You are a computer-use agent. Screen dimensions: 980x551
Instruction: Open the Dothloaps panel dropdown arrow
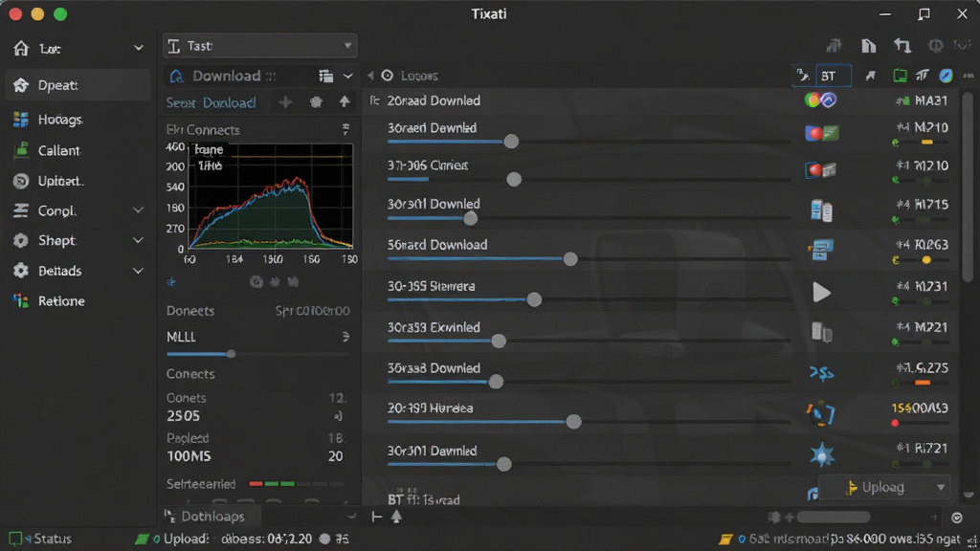pos(351,517)
